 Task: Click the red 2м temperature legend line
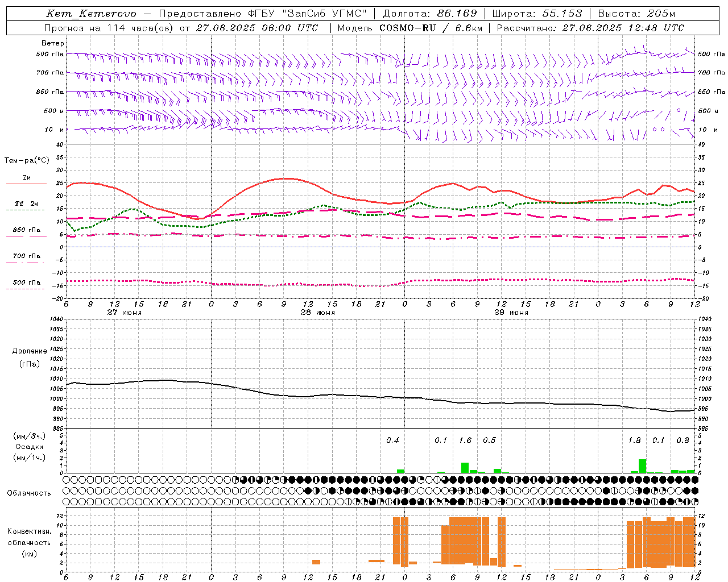(x=26, y=184)
